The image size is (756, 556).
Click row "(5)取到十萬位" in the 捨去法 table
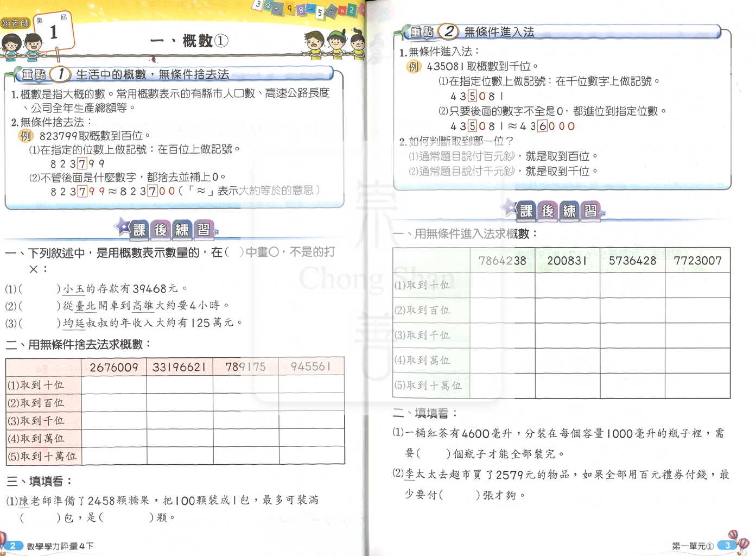point(175,456)
